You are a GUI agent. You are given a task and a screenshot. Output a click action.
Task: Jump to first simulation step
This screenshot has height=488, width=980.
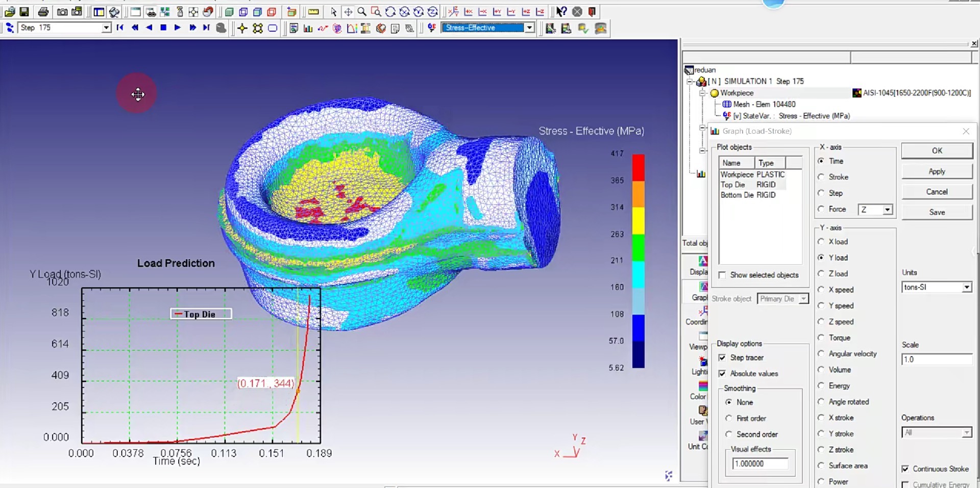point(120,28)
